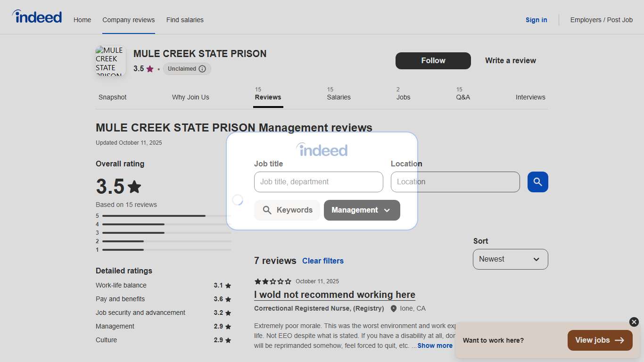Screen dimensions: 644x362
Task: Click the info icon next to Unclaimed badge
Action: [203, 69]
